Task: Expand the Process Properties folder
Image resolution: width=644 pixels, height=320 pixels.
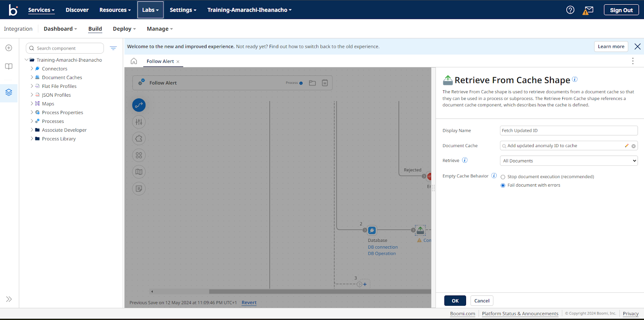Action: click(x=32, y=112)
